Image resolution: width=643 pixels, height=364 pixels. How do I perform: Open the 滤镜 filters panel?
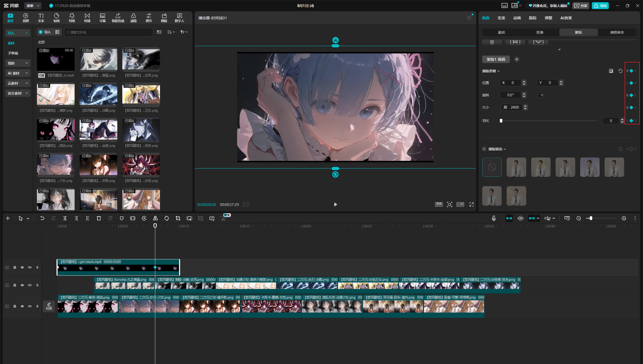tap(133, 18)
